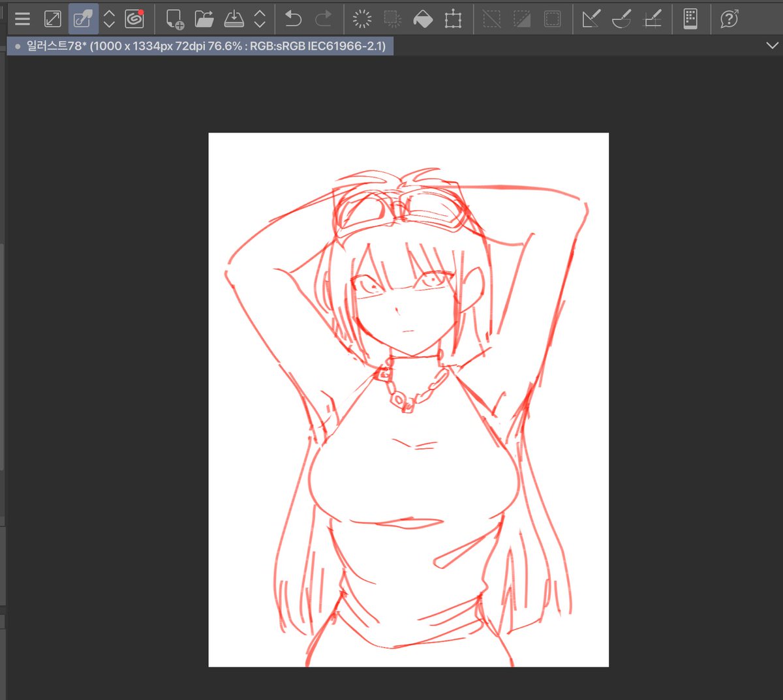Screen dimensions: 783x700
Task: Invert the selected area
Action: coord(522,19)
